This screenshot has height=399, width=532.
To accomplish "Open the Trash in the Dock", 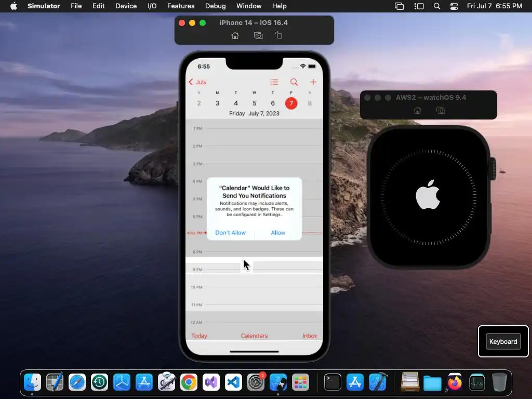I will click(x=499, y=382).
